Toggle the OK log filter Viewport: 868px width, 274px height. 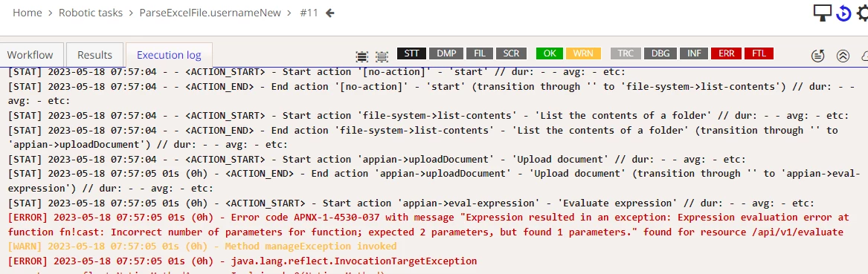(550, 53)
